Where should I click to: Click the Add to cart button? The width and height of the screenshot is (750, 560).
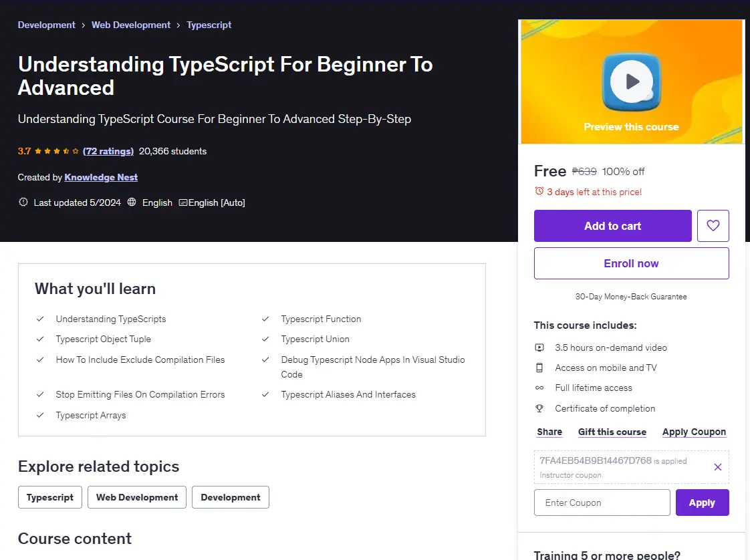[x=613, y=226]
